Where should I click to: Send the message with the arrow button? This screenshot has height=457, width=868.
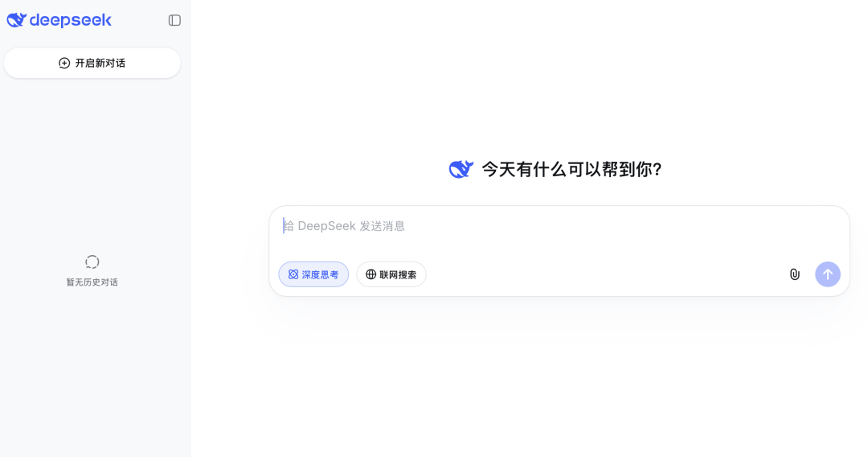point(828,274)
